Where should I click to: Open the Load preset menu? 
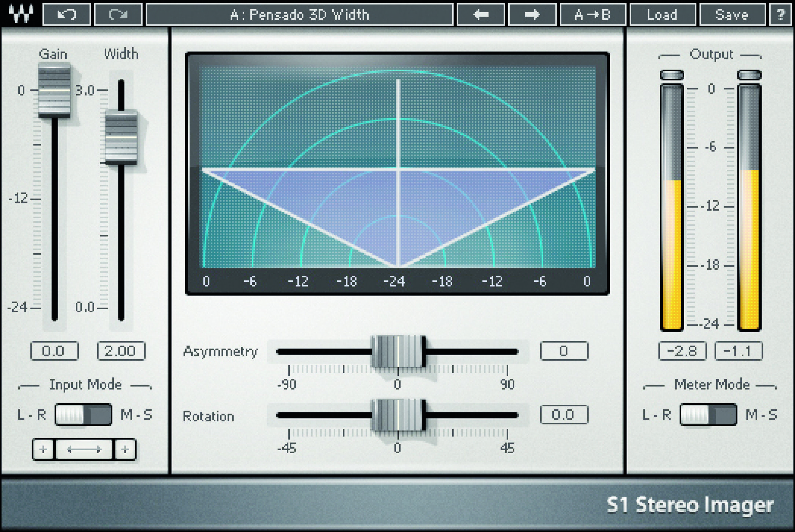click(x=662, y=15)
